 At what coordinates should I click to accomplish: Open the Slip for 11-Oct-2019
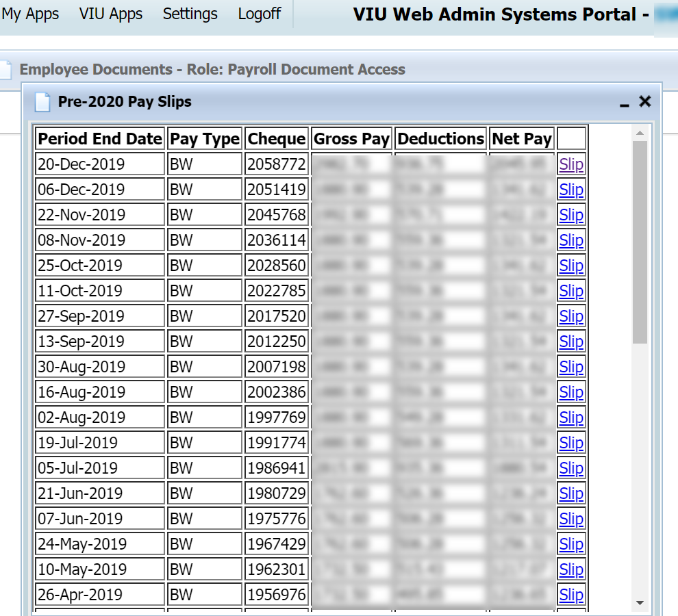[x=571, y=291]
